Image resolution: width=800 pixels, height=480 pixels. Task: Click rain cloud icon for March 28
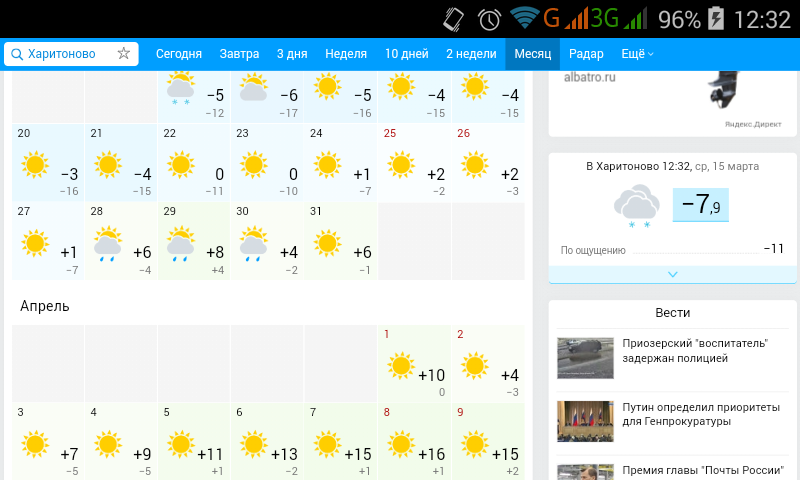(108, 244)
